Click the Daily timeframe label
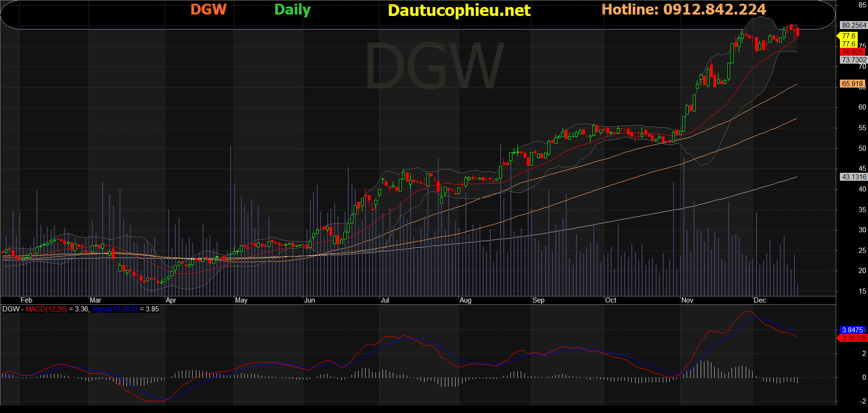Viewport: 868px width, 413px height. [x=292, y=10]
